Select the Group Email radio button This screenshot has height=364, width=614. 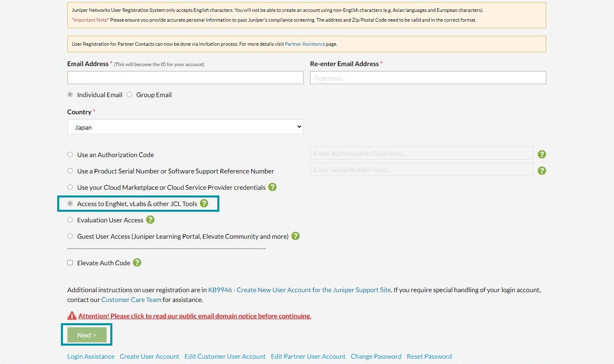pyautogui.click(x=129, y=94)
